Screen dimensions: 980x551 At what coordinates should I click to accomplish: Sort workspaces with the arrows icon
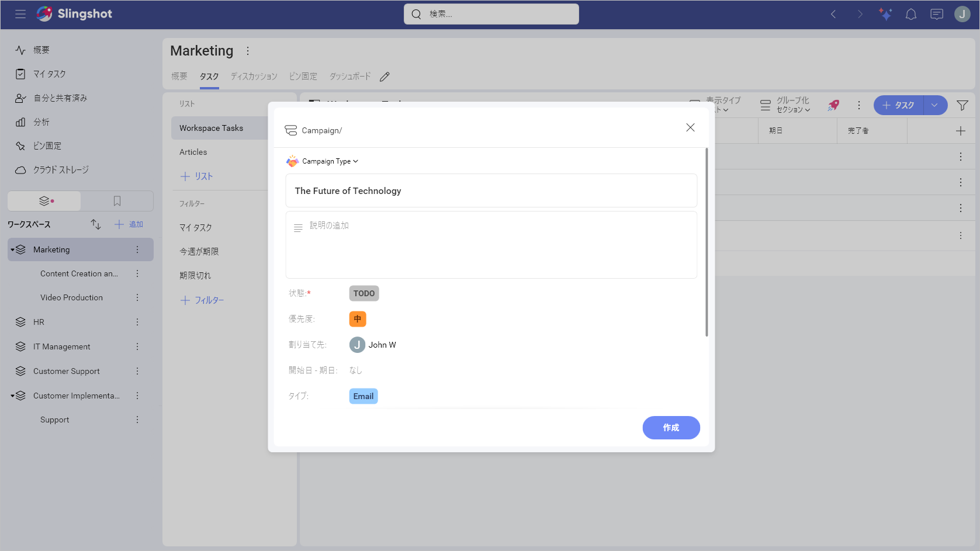click(96, 224)
